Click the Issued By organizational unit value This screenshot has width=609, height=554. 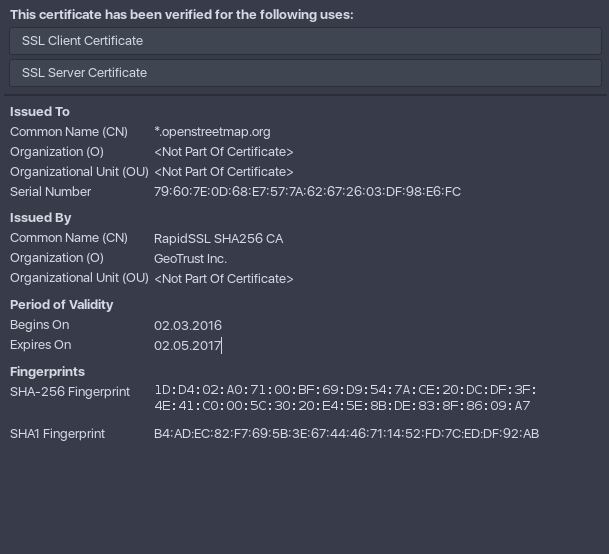pyautogui.click(x=223, y=279)
